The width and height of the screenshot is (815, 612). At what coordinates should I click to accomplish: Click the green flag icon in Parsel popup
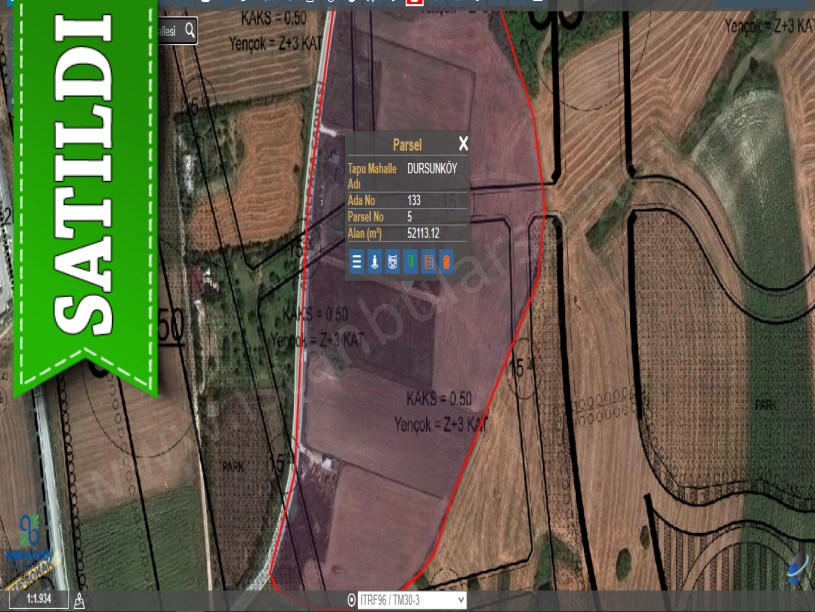click(x=411, y=263)
